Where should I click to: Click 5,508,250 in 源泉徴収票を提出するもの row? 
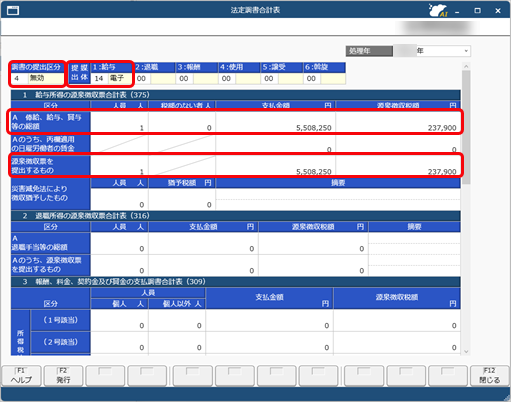point(275,166)
